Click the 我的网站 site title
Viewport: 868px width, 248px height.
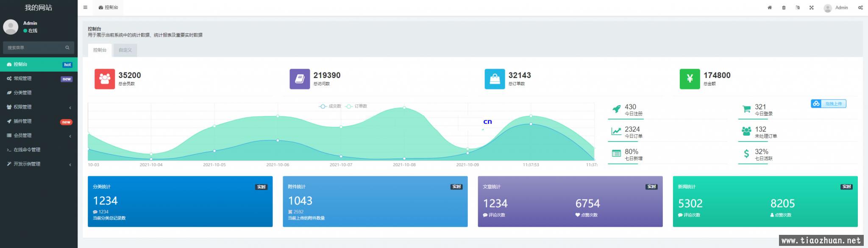(39, 8)
